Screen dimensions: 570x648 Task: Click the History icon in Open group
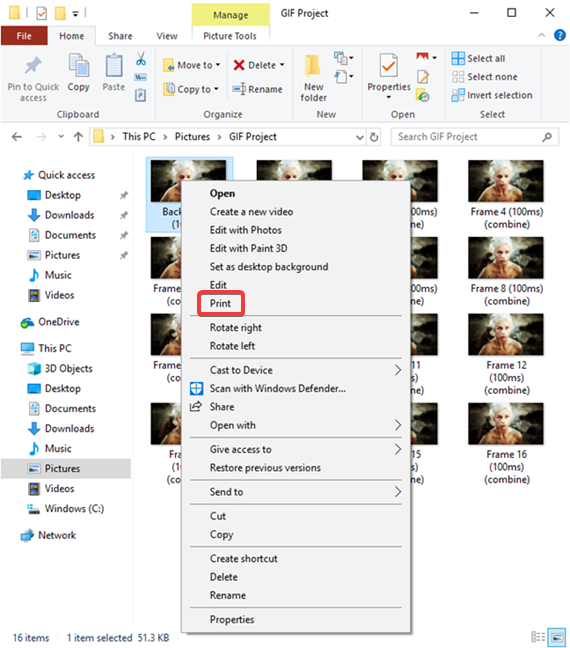point(423,96)
